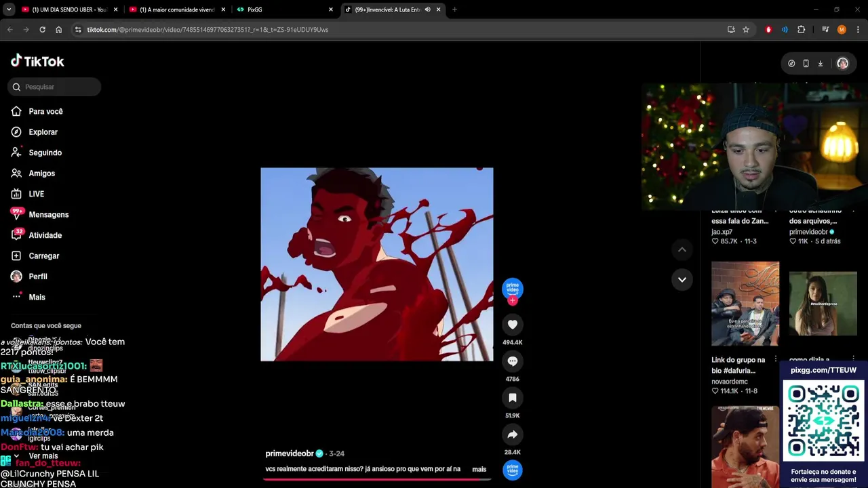Mute the TikTok tab audio icon
The height and width of the screenshot is (488, 868).
pos(427,9)
